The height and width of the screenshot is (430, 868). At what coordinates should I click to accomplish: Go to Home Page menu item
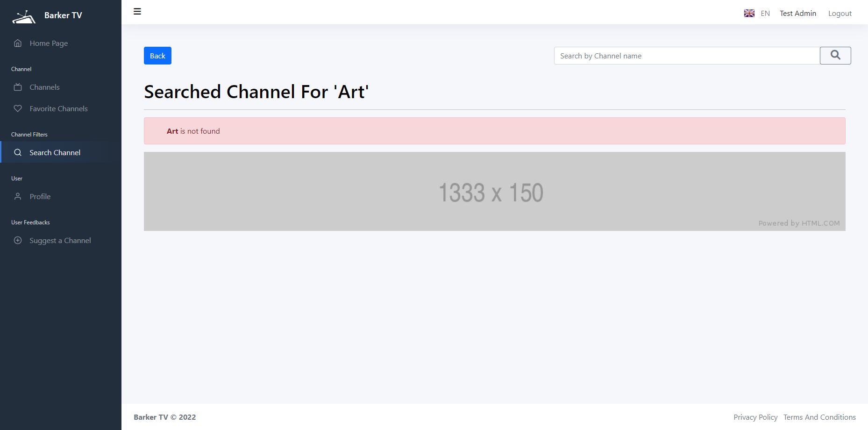(49, 43)
